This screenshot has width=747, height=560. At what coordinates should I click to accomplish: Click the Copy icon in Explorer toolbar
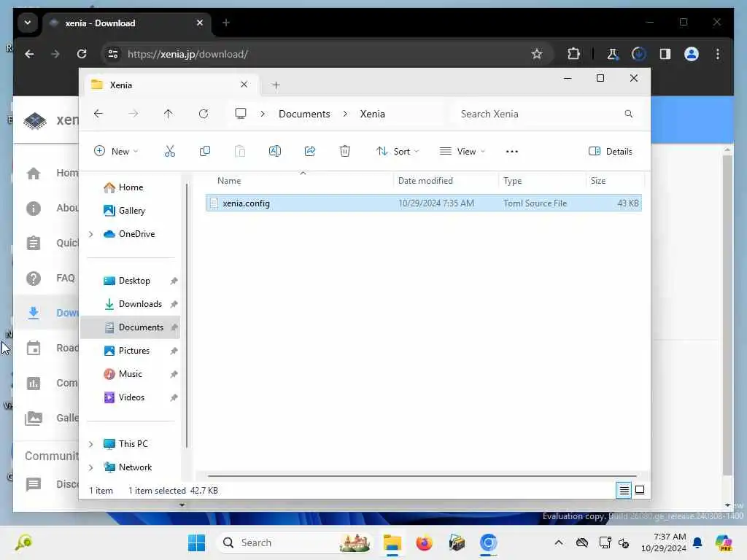[205, 152]
